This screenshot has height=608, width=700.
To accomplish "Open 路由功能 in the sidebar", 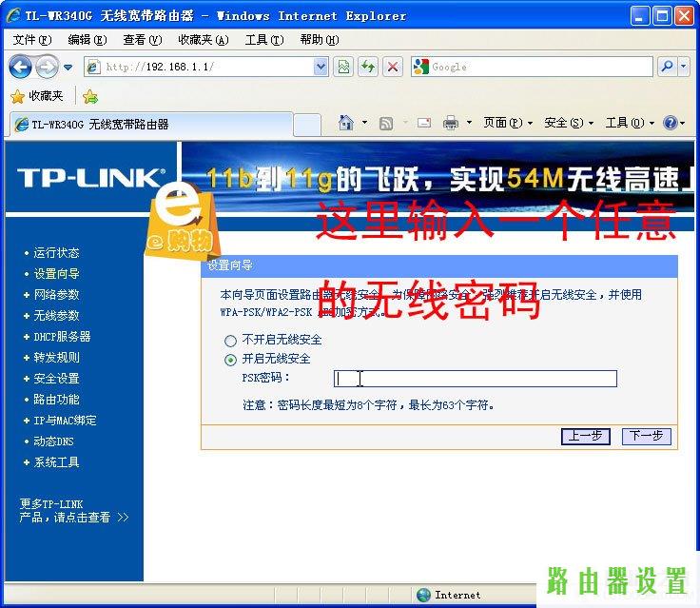I will click(56, 400).
